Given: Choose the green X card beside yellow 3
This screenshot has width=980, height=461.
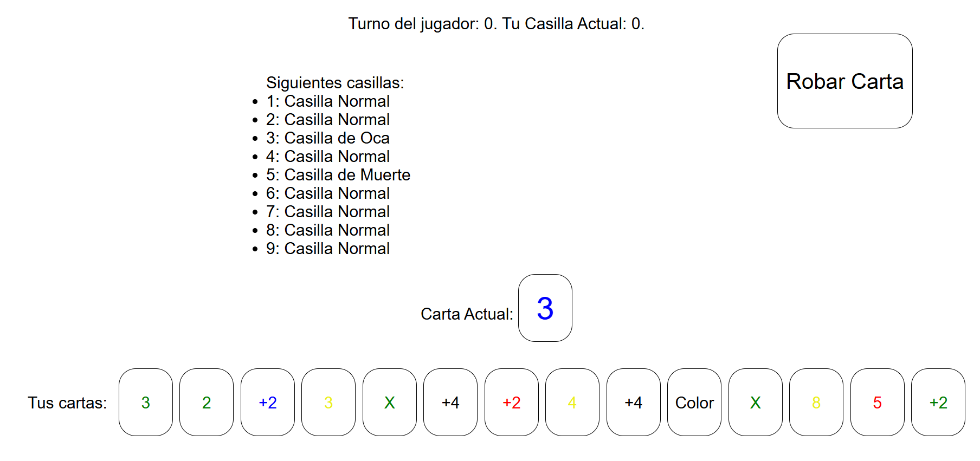Looking at the screenshot, I should point(390,402).
